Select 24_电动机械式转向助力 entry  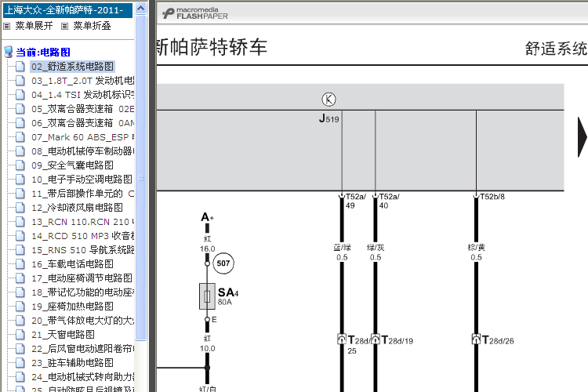tap(82, 376)
